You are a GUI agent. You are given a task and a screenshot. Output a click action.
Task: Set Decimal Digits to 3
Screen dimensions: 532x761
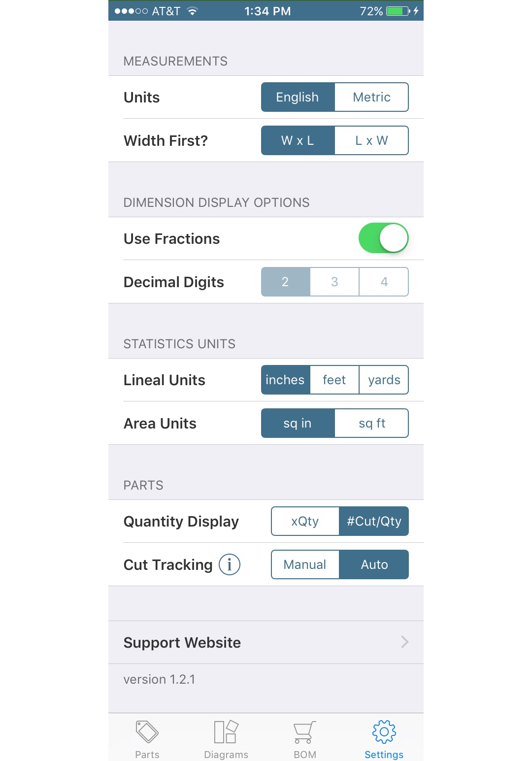point(334,282)
